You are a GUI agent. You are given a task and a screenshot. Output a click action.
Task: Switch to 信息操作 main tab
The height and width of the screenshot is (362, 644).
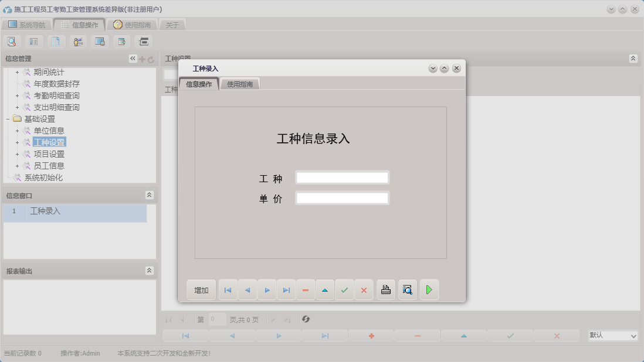(x=80, y=25)
